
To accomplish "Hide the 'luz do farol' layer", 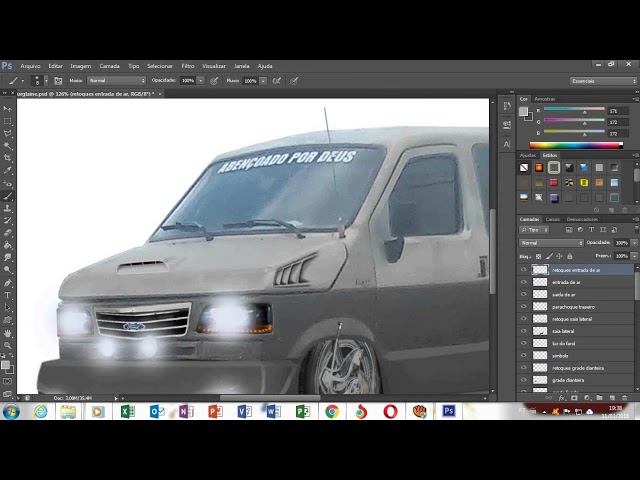I will (x=524, y=343).
